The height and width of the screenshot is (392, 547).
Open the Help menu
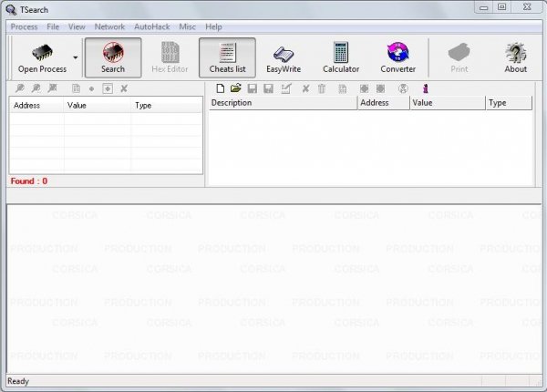tap(213, 26)
